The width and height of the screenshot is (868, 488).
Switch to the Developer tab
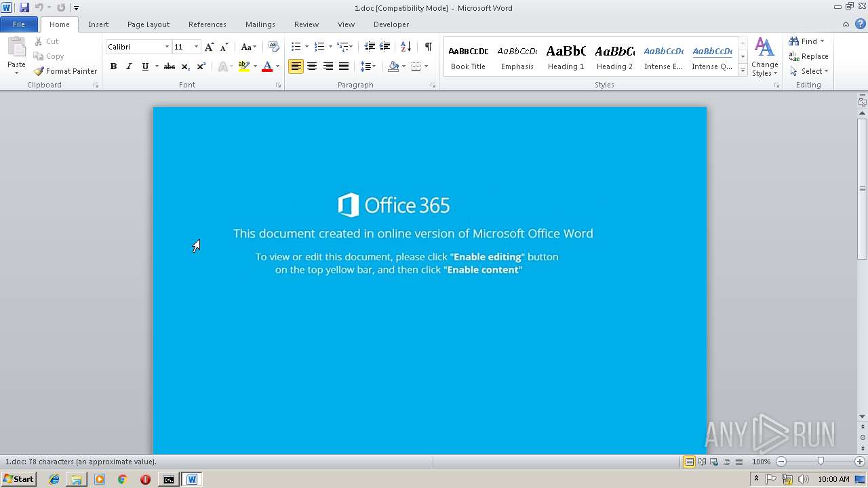pyautogui.click(x=391, y=24)
